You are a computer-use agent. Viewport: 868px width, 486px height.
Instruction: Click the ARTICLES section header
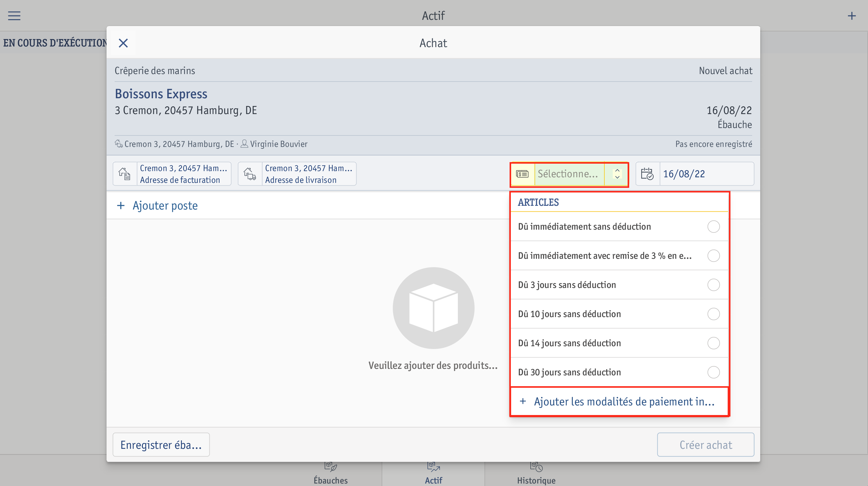click(x=538, y=202)
